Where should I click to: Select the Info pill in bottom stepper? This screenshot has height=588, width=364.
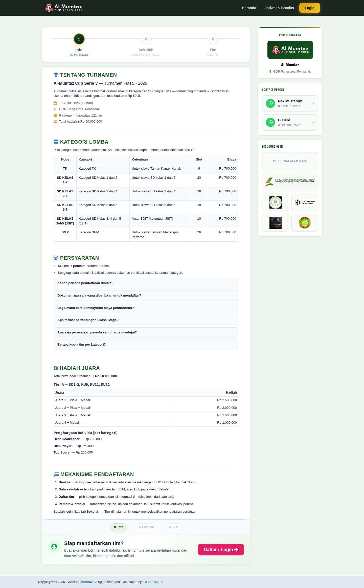(118, 527)
